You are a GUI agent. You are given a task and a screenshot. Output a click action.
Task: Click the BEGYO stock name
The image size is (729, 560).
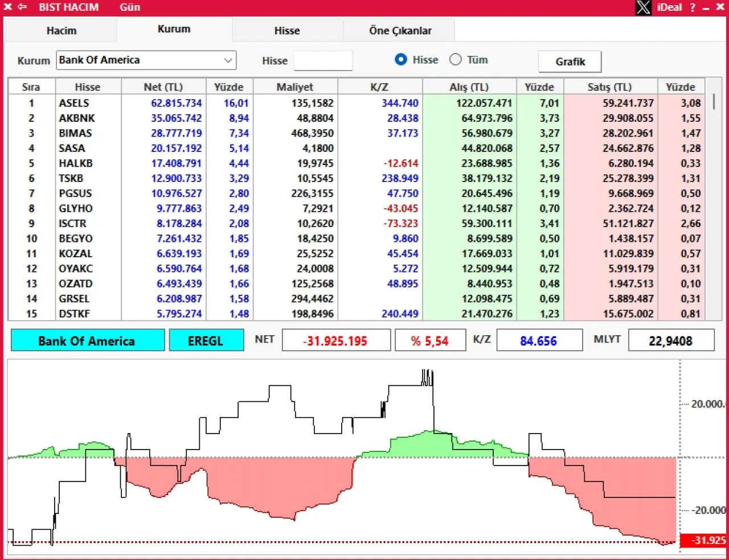[76, 238]
